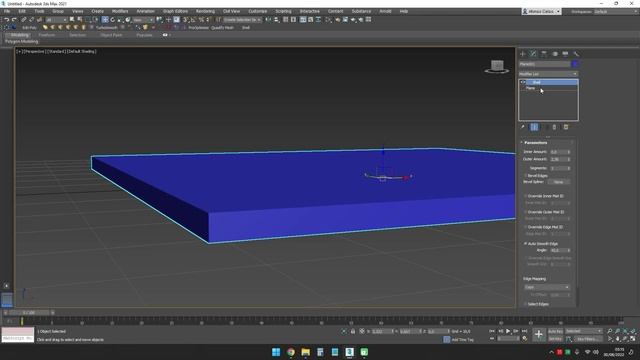Image resolution: width=640 pixels, height=360 pixels.
Task: Click Select by Name toolbar icon
Action: click(x=80, y=20)
